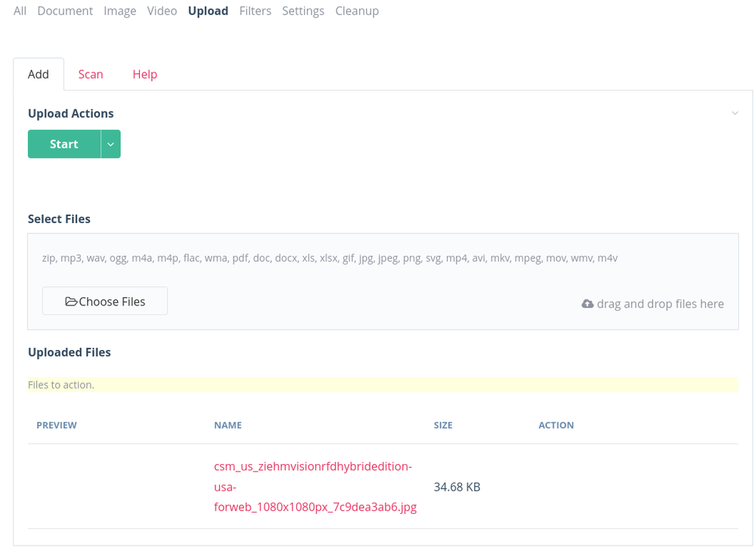Image resolution: width=756 pixels, height=551 pixels.
Task: Navigate to the Image section
Action: pos(120,11)
